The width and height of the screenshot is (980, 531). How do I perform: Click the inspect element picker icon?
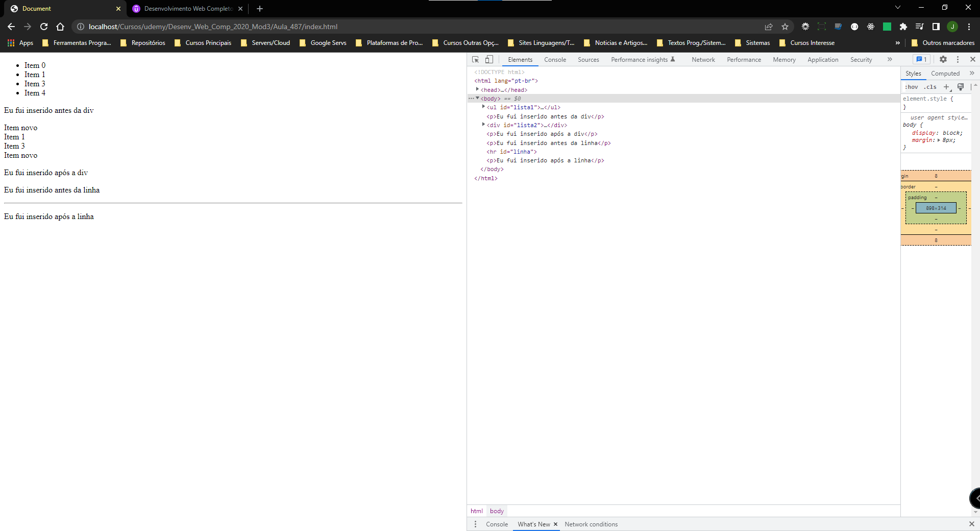[x=475, y=60]
